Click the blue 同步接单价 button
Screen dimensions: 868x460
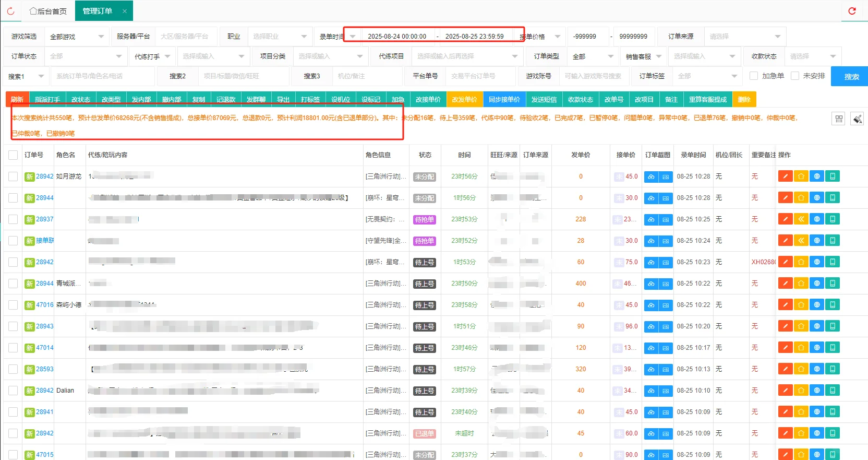(504, 99)
